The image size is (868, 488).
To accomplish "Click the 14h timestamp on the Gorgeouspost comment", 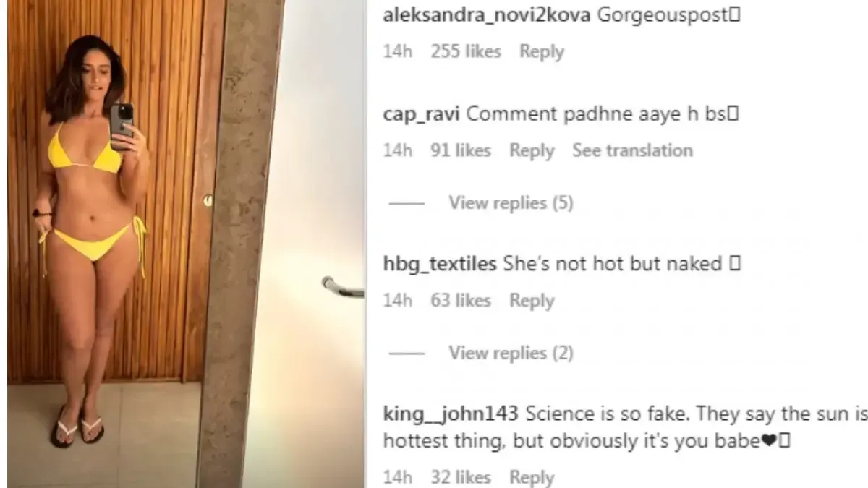I will (x=398, y=52).
